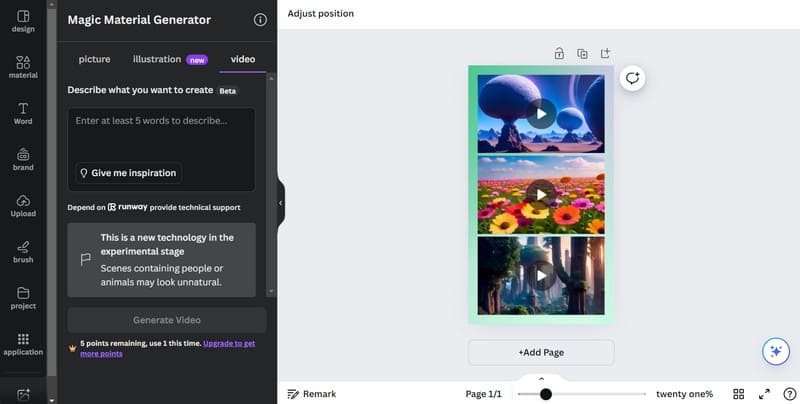Image resolution: width=800 pixels, height=404 pixels.
Task: Open the application grid panel
Action: click(x=23, y=344)
